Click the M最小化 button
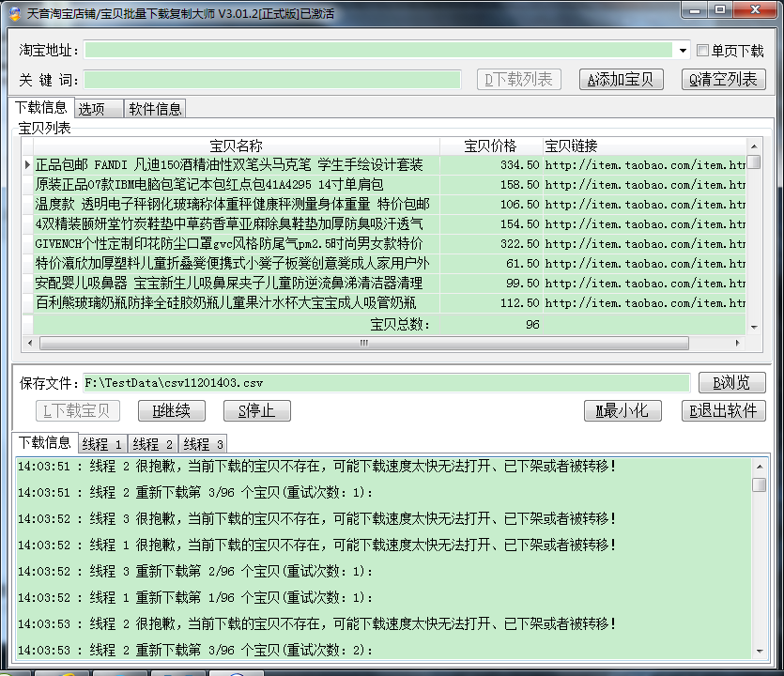This screenshot has width=784, height=676. click(623, 411)
